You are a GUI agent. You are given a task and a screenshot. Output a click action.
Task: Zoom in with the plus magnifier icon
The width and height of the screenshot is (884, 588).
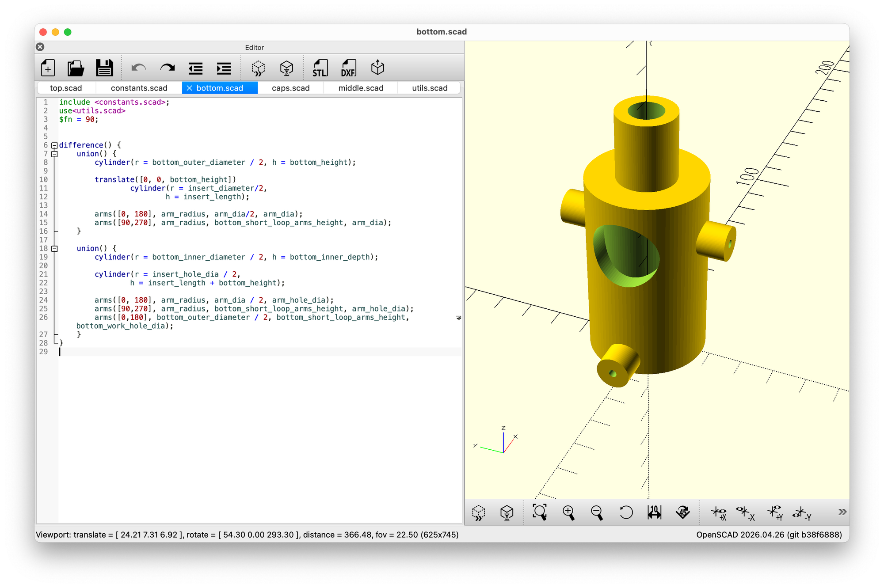(x=568, y=512)
